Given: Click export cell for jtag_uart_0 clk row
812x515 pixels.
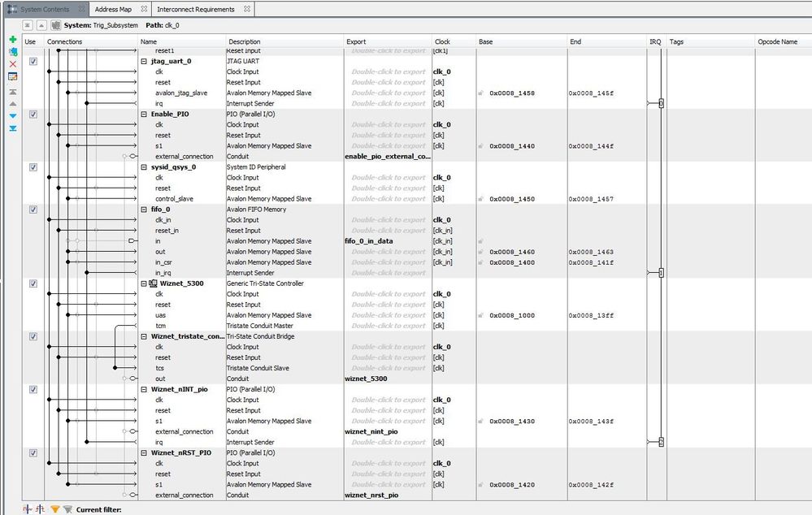Looking at the screenshot, I should click(x=388, y=72).
